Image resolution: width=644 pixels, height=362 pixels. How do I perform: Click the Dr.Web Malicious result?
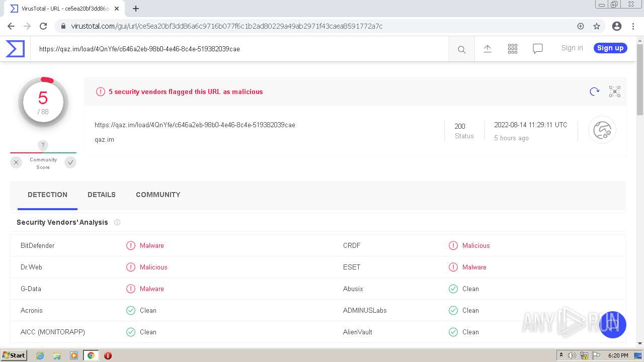tap(153, 267)
